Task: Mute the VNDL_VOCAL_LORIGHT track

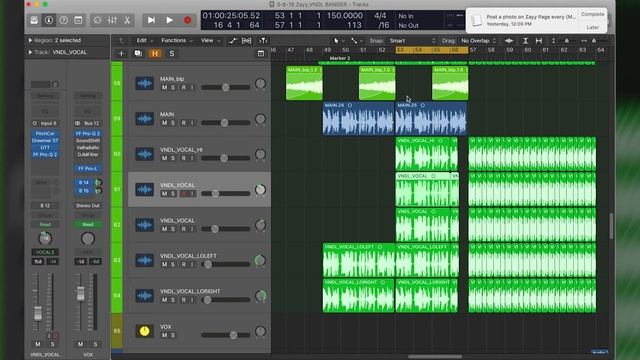Action: tap(164, 300)
